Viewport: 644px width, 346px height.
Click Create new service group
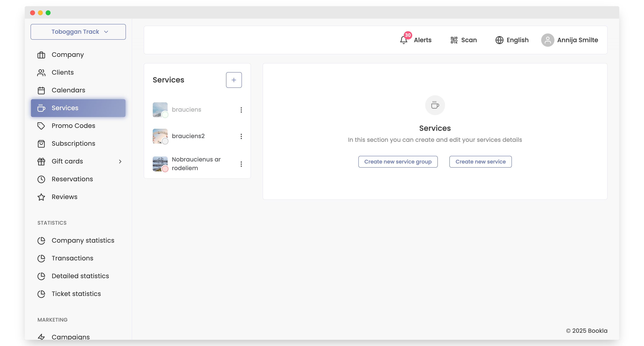pos(398,161)
